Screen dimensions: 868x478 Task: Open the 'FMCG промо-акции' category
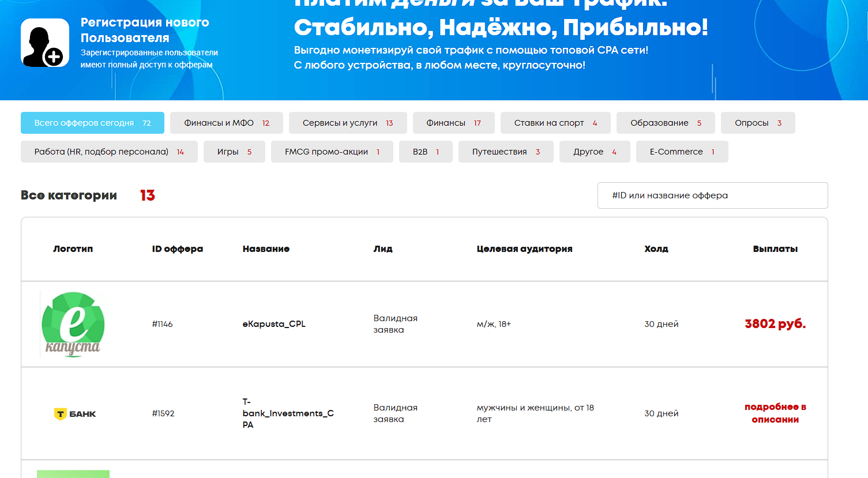click(x=332, y=151)
